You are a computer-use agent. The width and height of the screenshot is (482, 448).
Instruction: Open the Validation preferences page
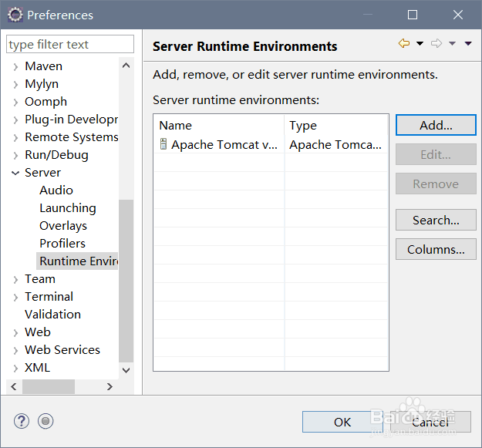[52, 315]
